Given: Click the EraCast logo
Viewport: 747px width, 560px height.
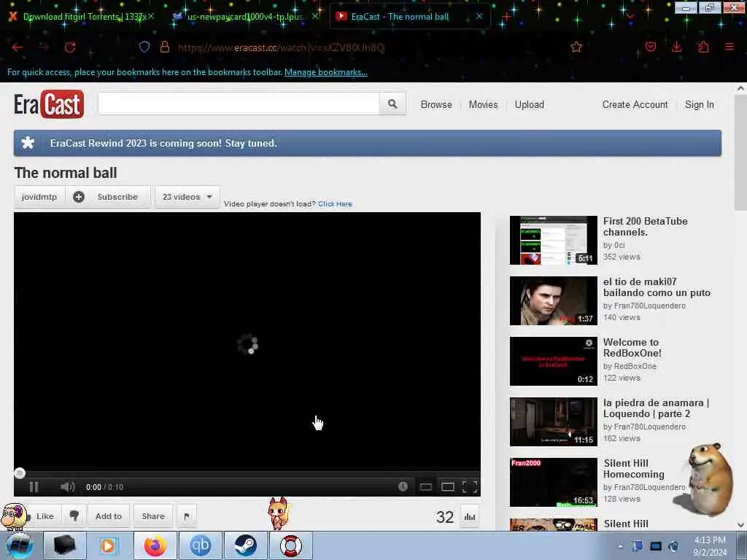Looking at the screenshot, I should [x=49, y=104].
